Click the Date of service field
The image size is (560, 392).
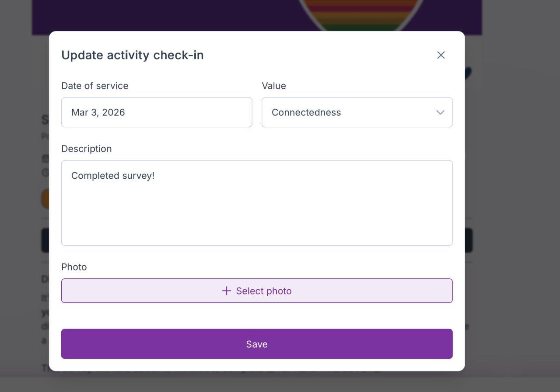tap(156, 113)
